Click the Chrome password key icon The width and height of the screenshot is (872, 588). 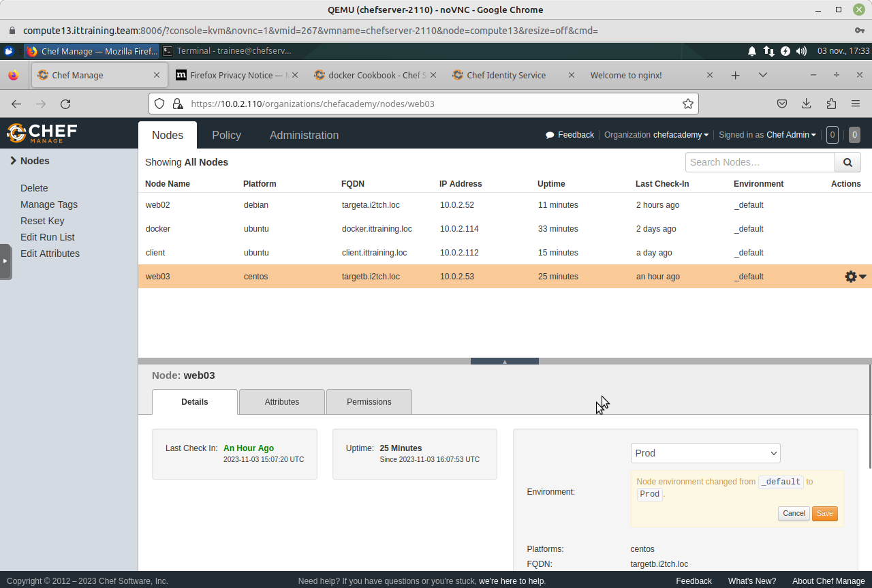pos(860,31)
